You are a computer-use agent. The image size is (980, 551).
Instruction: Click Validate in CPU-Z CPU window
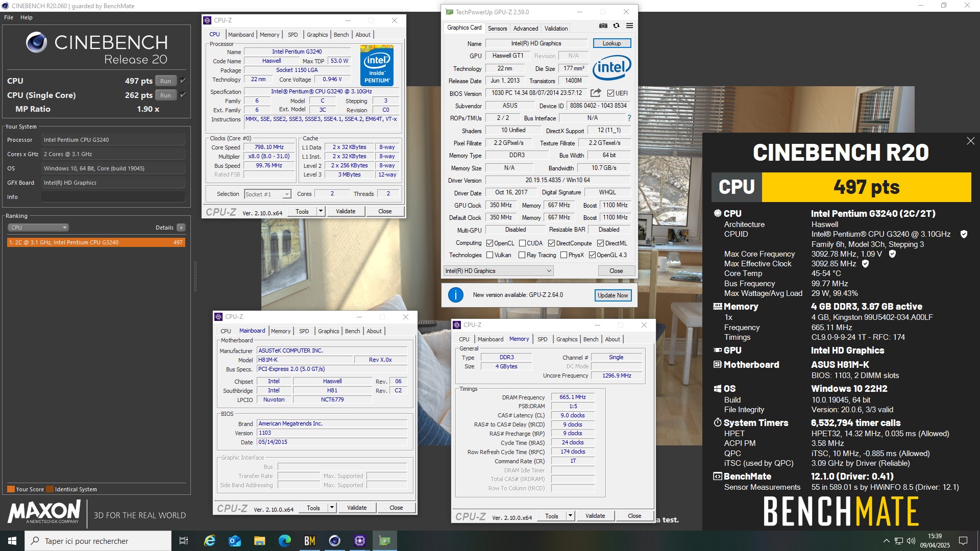pyautogui.click(x=346, y=211)
